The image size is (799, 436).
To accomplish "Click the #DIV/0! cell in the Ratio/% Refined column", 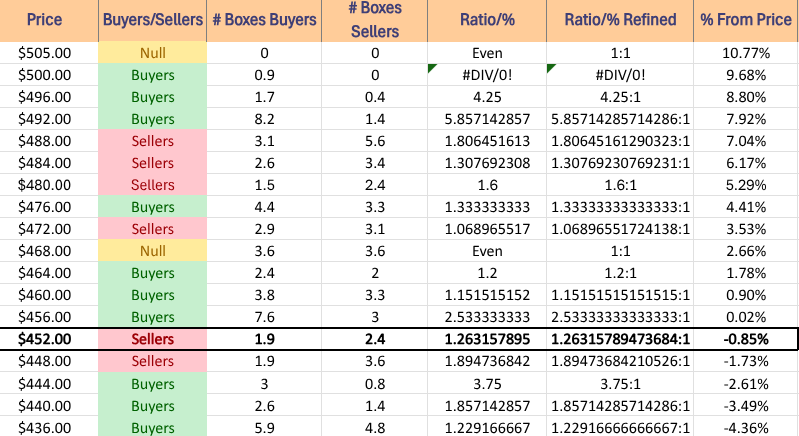I will coord(620,75).
